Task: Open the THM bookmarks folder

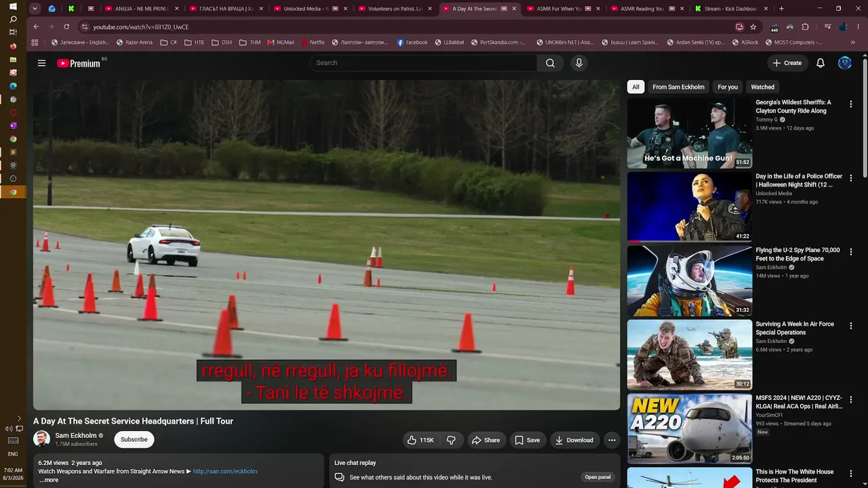Action: coord(250,42)
